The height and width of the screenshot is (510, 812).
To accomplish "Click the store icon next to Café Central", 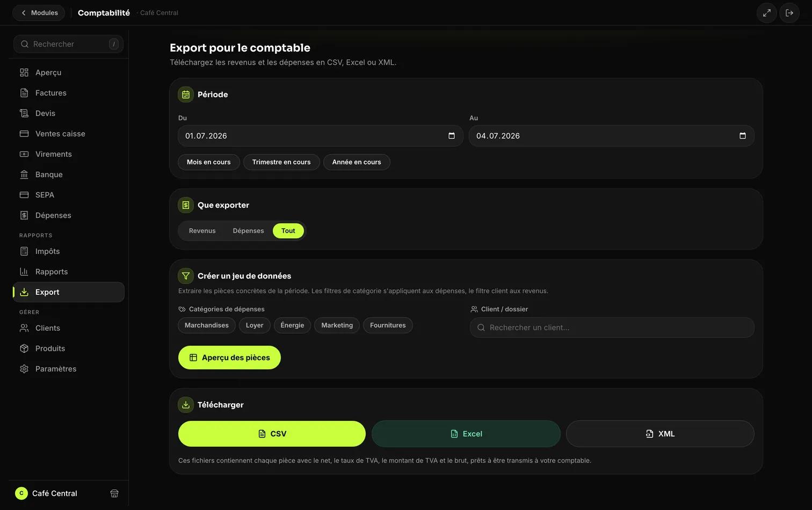I will [x=114, y=493].
